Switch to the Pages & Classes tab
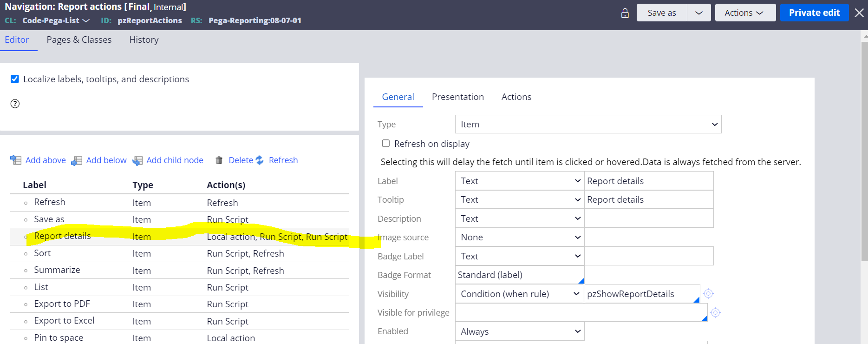The height and width of the screenshot is (344, 868). (x=79, y=40)
